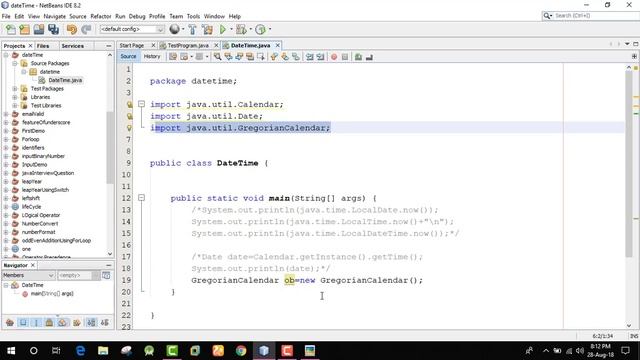The height and width of the screenshot is (360, 640).
Task: Click the red Start Macro Recording icon
Action: [x=334, y=57]
